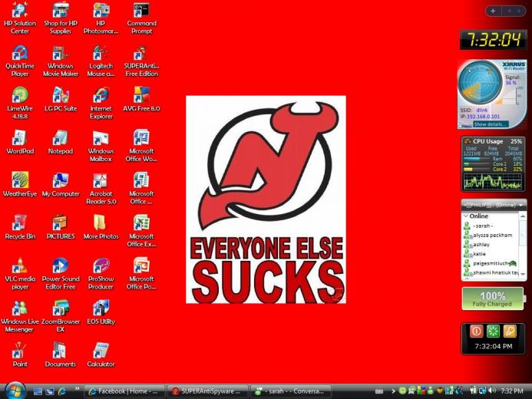Select EOS Utility icon
Image resolution: width=532 pixels, height=399 pixels.
coord(101,312)
